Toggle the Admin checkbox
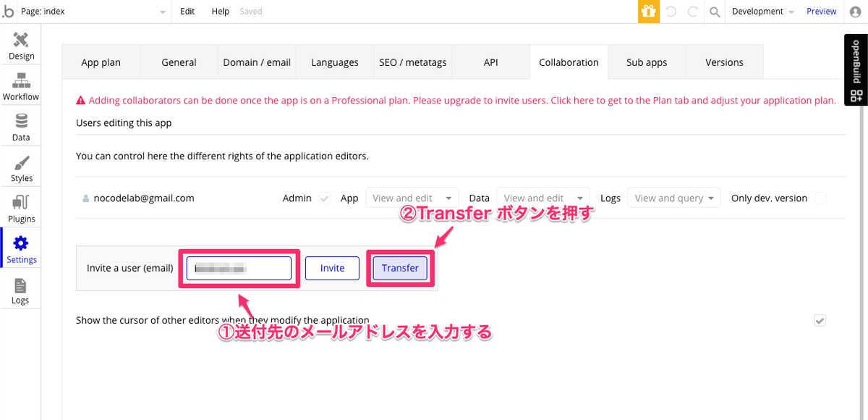 (x=325, y=198)
